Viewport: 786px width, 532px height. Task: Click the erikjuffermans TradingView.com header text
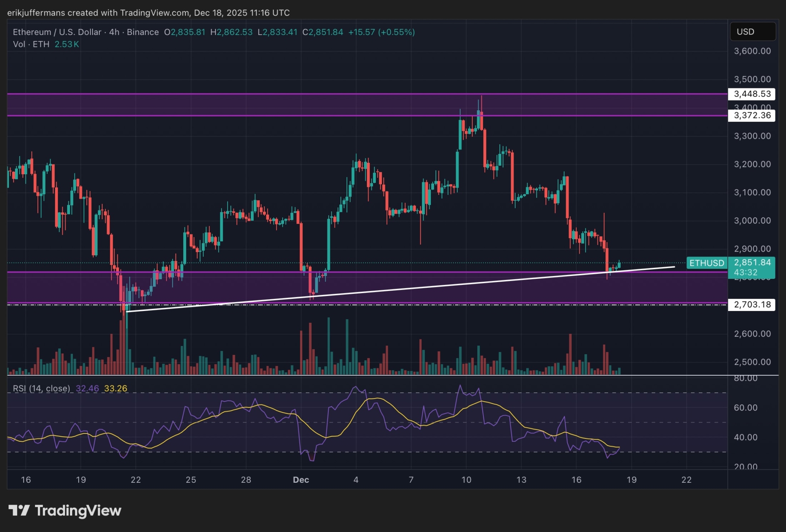pyautogui.click(x=148, y=13)
